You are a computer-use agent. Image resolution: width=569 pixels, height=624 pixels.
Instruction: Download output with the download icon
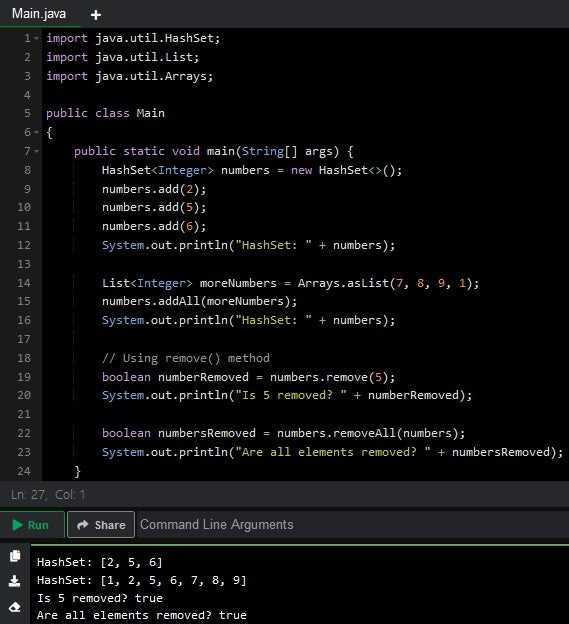pos(15,581)
